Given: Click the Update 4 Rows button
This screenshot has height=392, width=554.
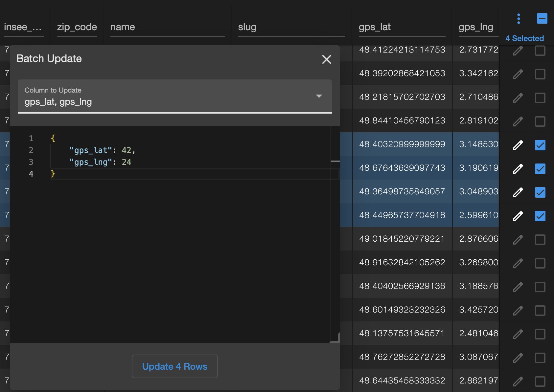Looking at the screenshot, I should (x=175, y=366).
